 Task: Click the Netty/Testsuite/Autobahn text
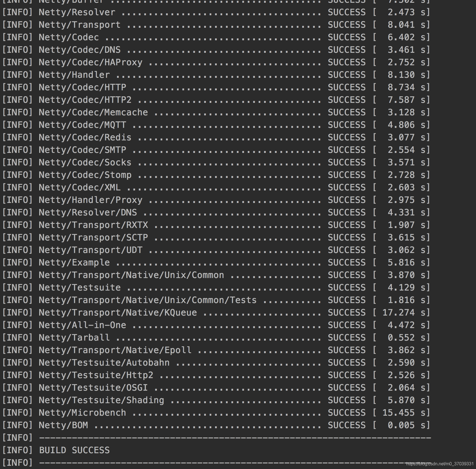104,363
